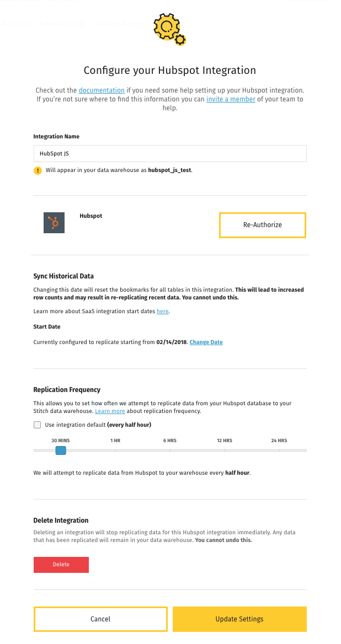Click the blue replication frequency slider handle
The height and width of the screenshot is (644, 341).
pos(61,450)
